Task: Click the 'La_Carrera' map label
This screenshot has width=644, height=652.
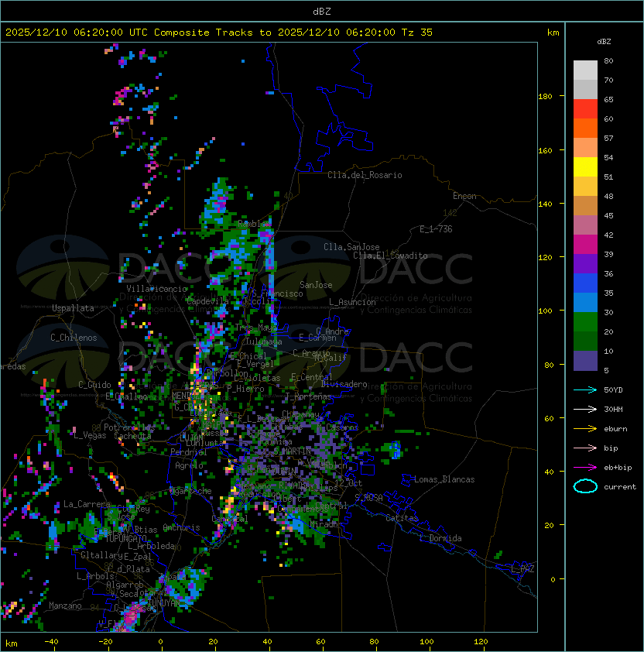Action: (x=87, y=504)
